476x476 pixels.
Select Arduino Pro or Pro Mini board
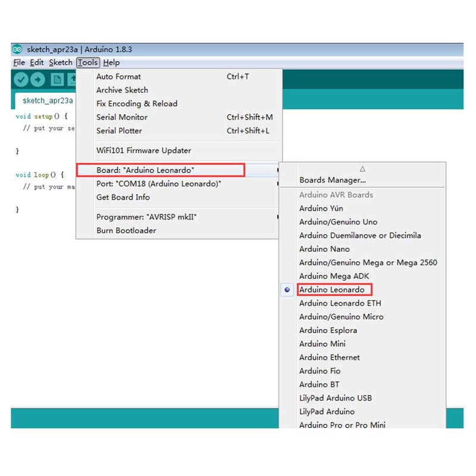point(362,424)
